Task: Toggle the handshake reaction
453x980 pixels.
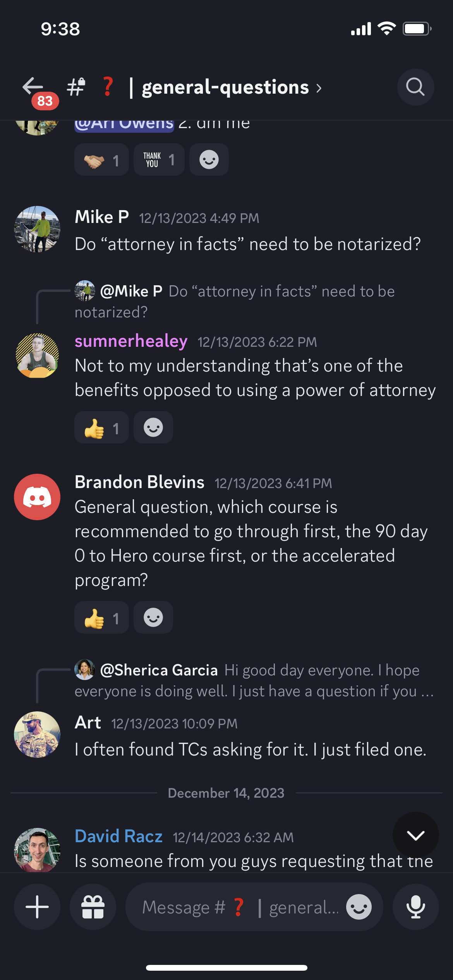Action: 101,159
